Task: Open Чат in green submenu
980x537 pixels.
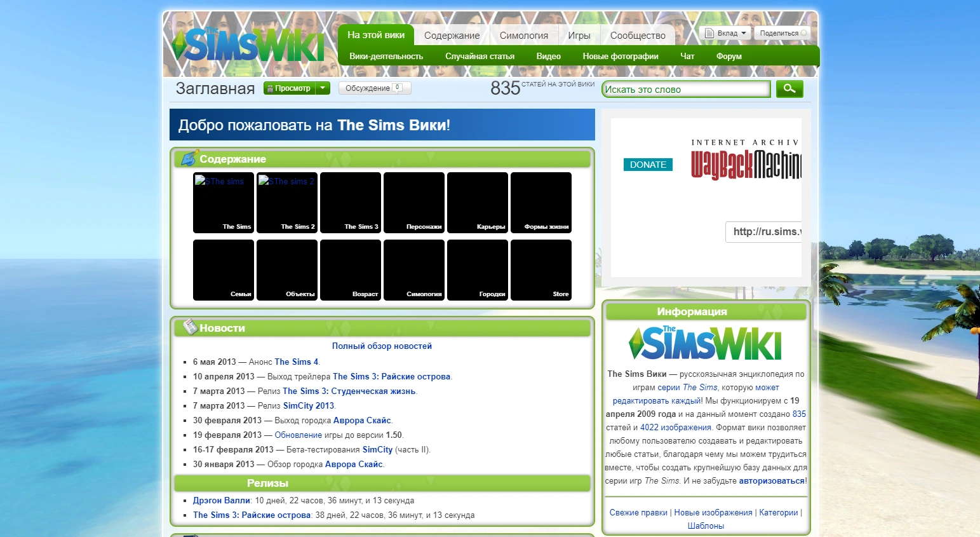Action: point(687,56)
